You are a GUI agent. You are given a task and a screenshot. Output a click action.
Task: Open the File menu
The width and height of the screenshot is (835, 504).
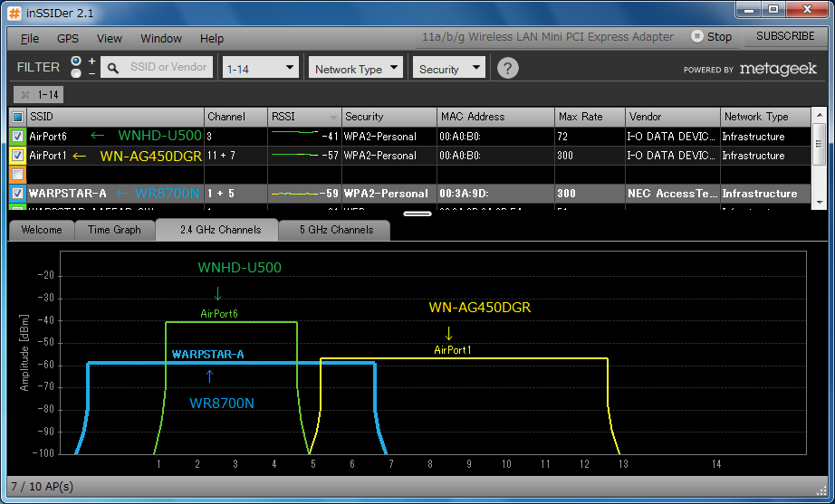30,38
